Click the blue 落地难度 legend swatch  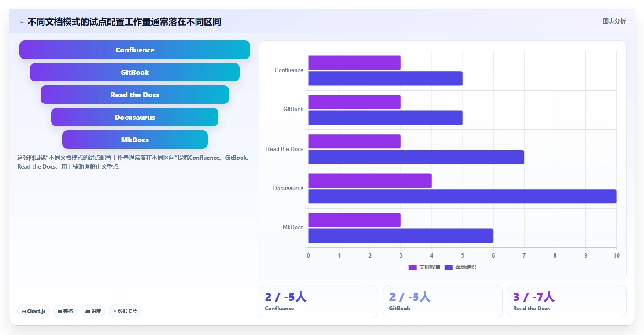[449, 267]
